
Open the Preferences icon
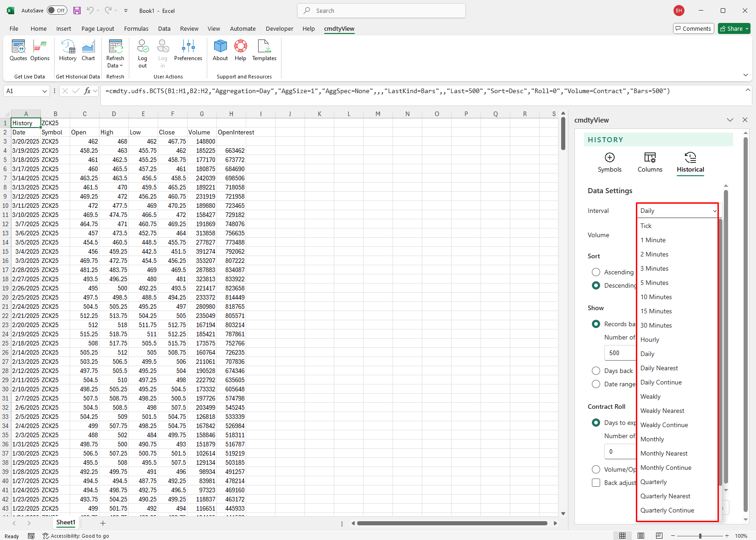[x=188, y=50]
